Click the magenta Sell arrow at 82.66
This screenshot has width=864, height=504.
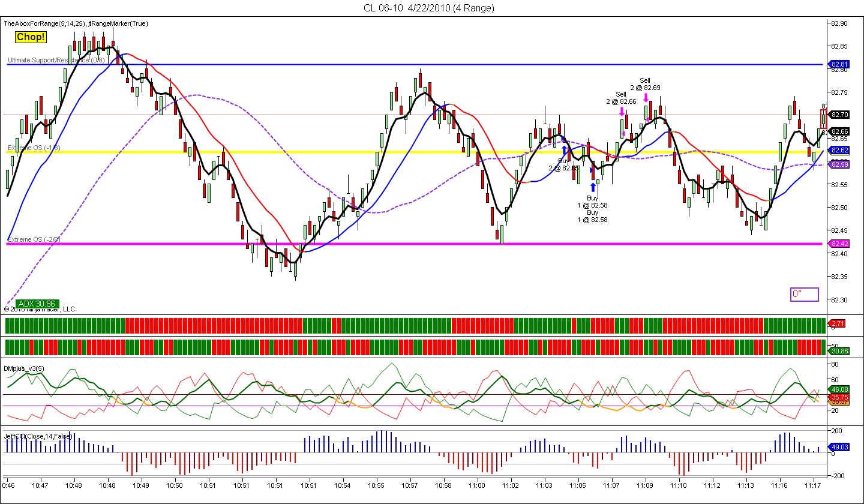tap(621, 111)
